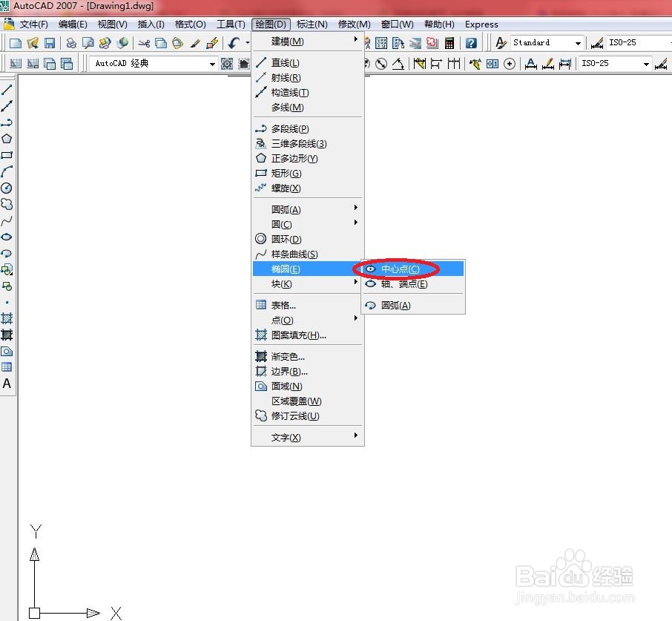Click the Undo arrow icon
Image resolution: width=672 pixels, height=621 pixels.
234,43
